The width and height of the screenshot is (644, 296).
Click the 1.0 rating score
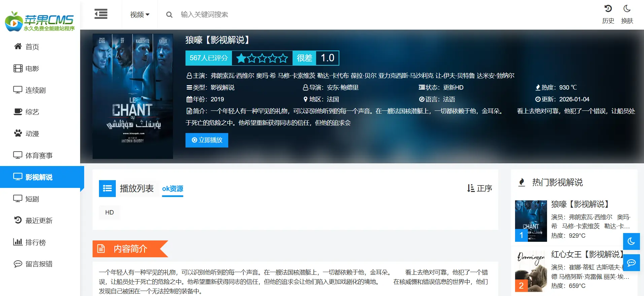pyautogui.click(x=327, y=58)
